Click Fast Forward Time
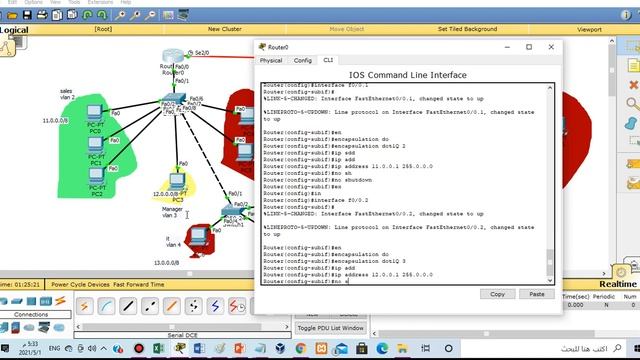 139,284
